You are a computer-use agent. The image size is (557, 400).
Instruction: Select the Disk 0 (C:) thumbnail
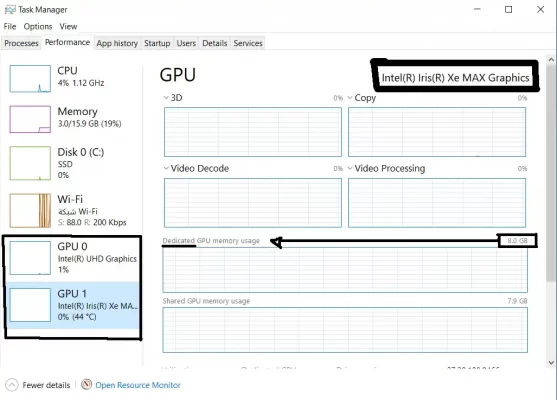pos(30,163)
